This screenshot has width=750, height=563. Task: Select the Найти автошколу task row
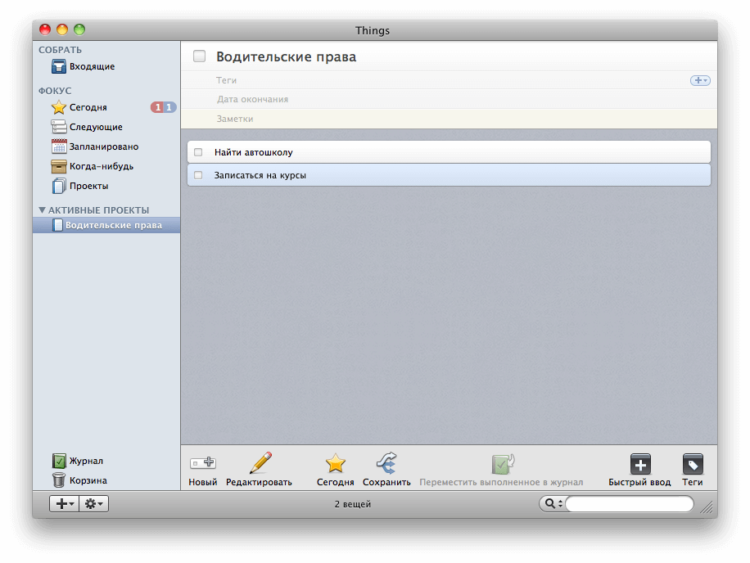[449, 152]
